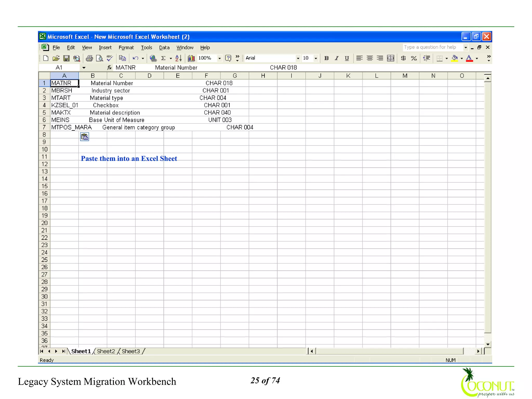
Task: Apply yellow fill color
Action: tap(455, 58)
